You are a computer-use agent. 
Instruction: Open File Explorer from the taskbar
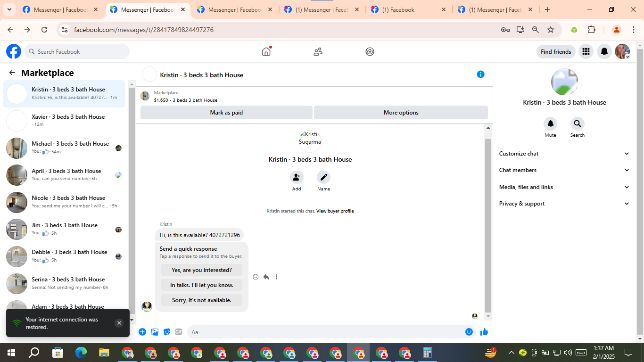point(104,353)
